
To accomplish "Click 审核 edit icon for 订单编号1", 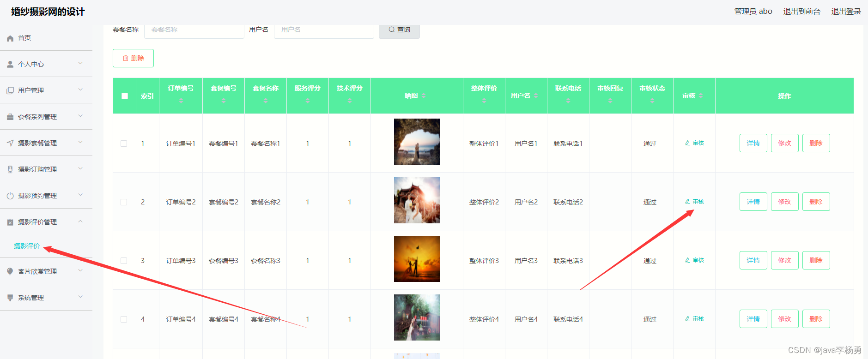I will point(688,143).
